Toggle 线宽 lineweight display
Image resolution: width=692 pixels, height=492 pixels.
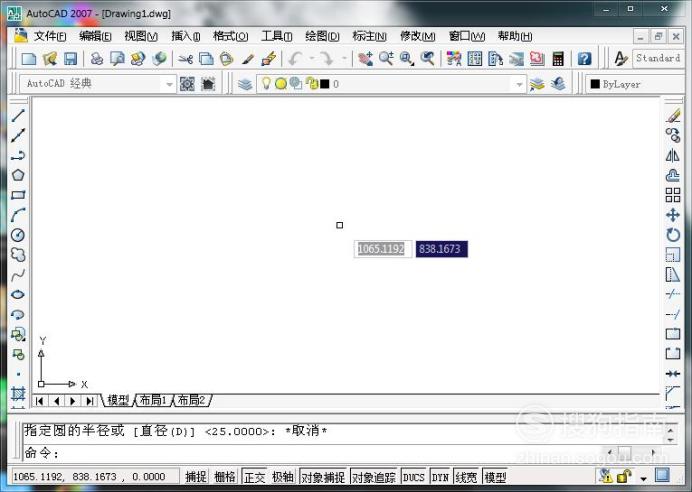[x=466, y=477]
